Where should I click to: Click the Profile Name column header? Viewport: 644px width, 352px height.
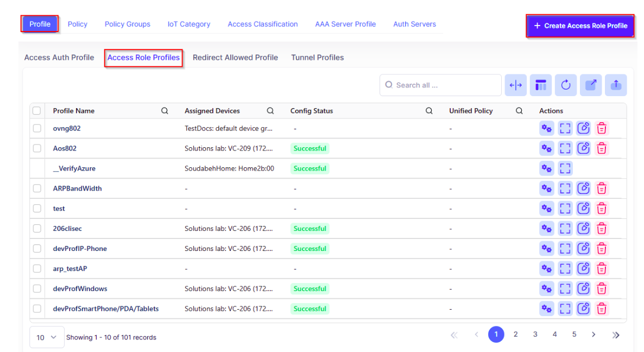click(x=74, y=111)
